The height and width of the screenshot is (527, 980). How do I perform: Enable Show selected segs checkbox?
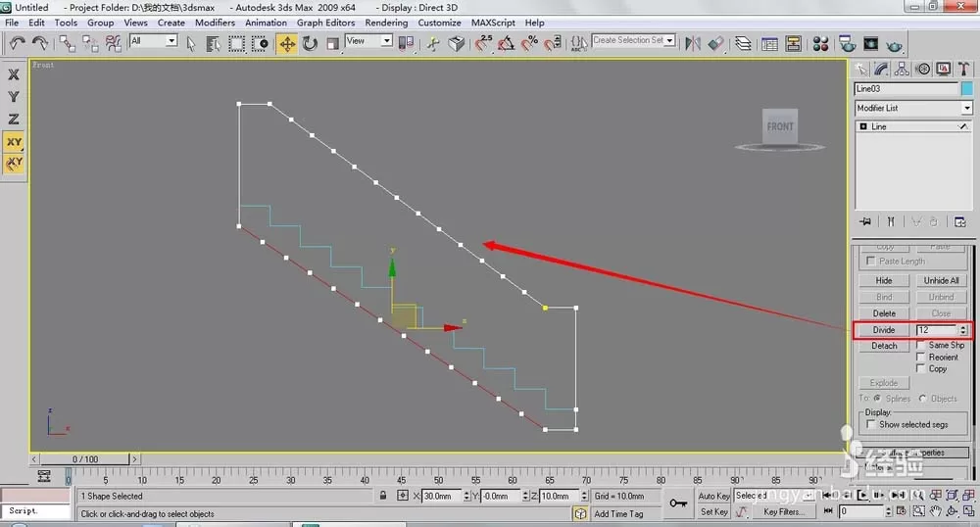click(870, 424)
